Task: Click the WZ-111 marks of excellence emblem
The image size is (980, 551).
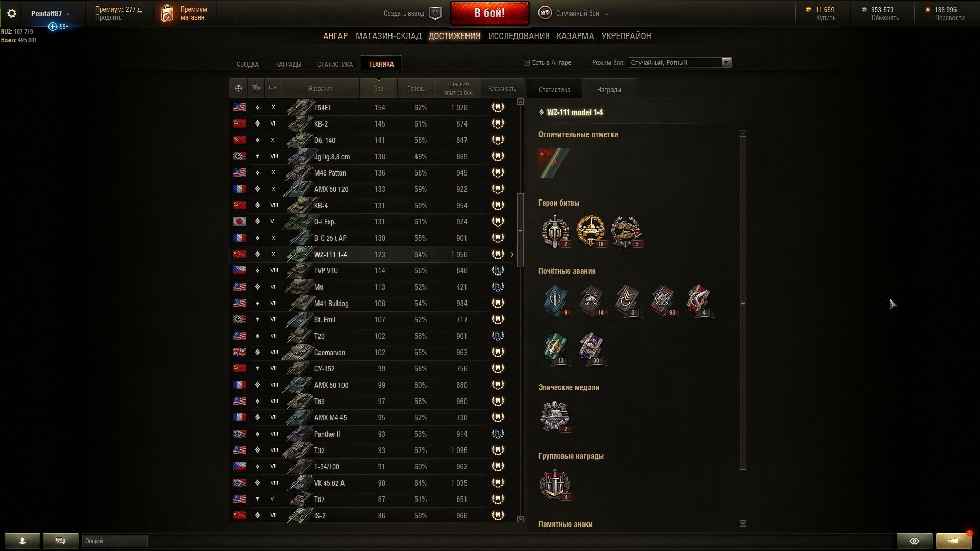Action: pyautogui.click(x=554, y=163)
